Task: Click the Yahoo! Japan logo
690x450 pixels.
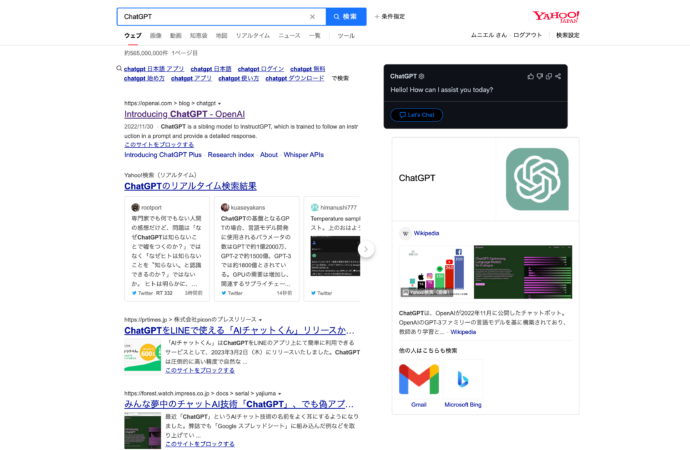Action: pyautogui.click(x=556, y=17)
